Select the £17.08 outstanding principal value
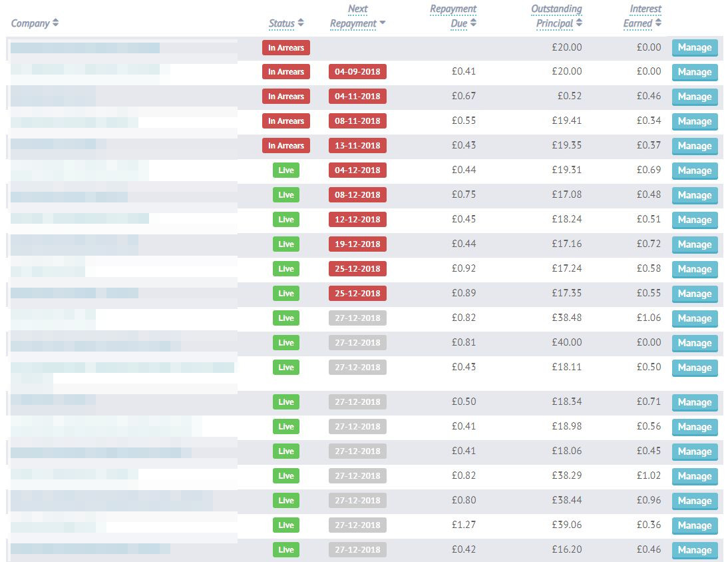This screenshot has width=728, height=562. pos(566,194)
